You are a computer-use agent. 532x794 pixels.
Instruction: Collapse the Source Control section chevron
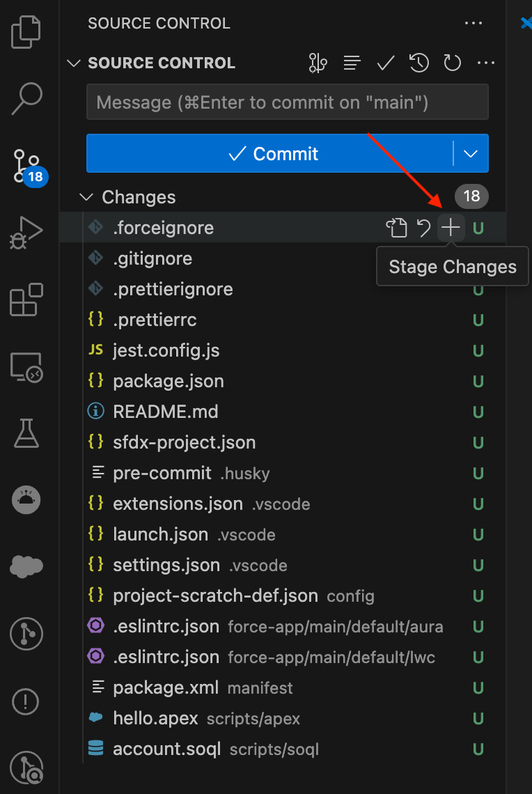click(73, 63)
